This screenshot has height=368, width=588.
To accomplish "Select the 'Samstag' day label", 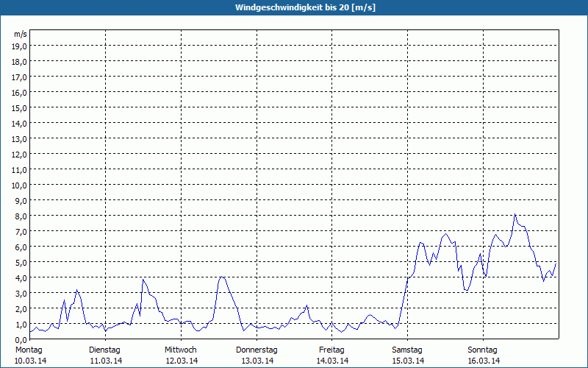I will (407, 350).
